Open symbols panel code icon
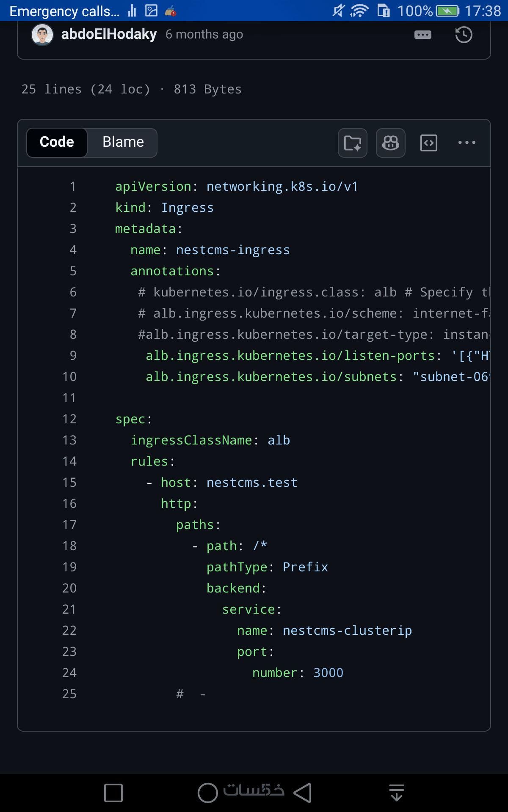 [428, 143]
